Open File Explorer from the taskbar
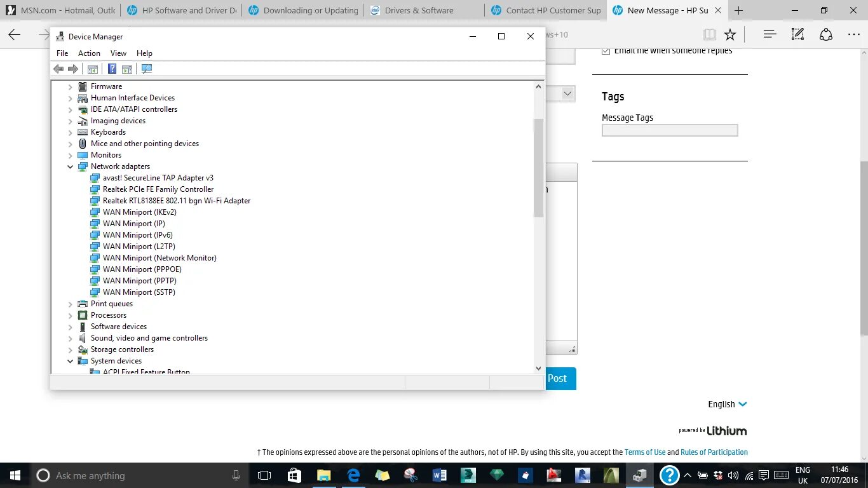Image resolution: width=868 pixels, height=488 pixels. 324,475
